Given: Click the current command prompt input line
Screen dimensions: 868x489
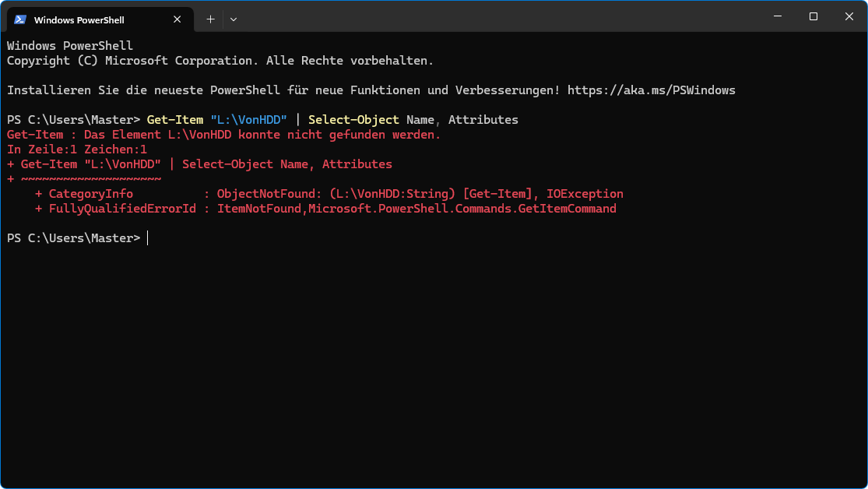Looking at the screenshot, I should click(78, 238).
